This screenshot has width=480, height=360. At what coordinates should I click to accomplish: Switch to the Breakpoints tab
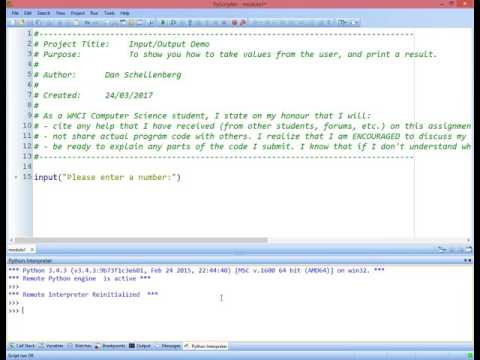point(110,346)
